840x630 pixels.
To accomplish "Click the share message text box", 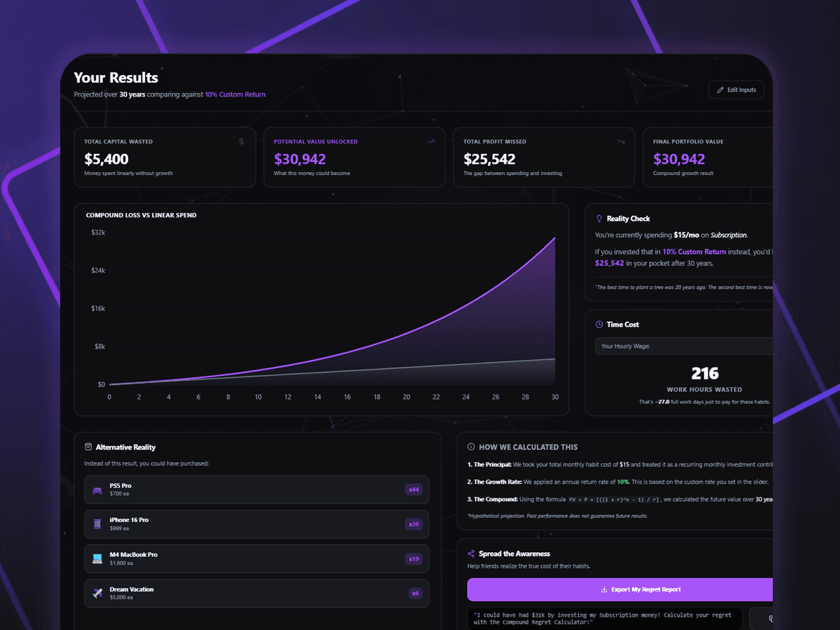I will point(605,619).
